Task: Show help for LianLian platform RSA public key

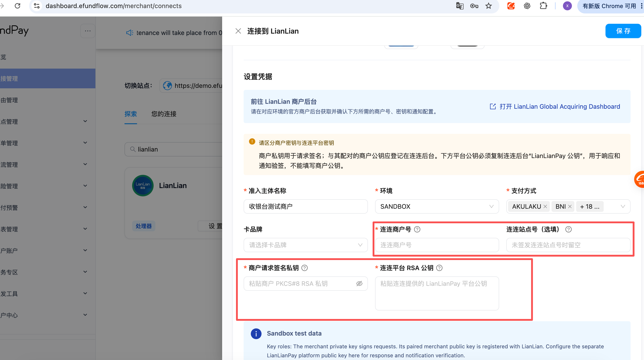Action: tap(439, 268)
